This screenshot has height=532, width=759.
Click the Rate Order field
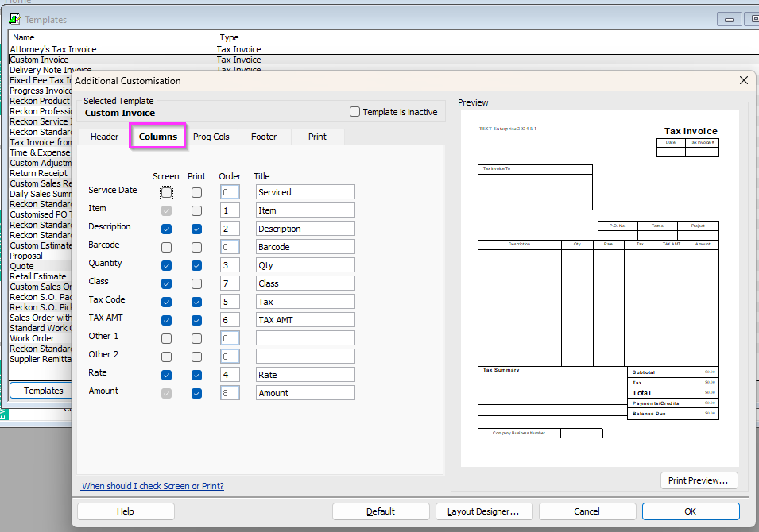click(230, 374)
